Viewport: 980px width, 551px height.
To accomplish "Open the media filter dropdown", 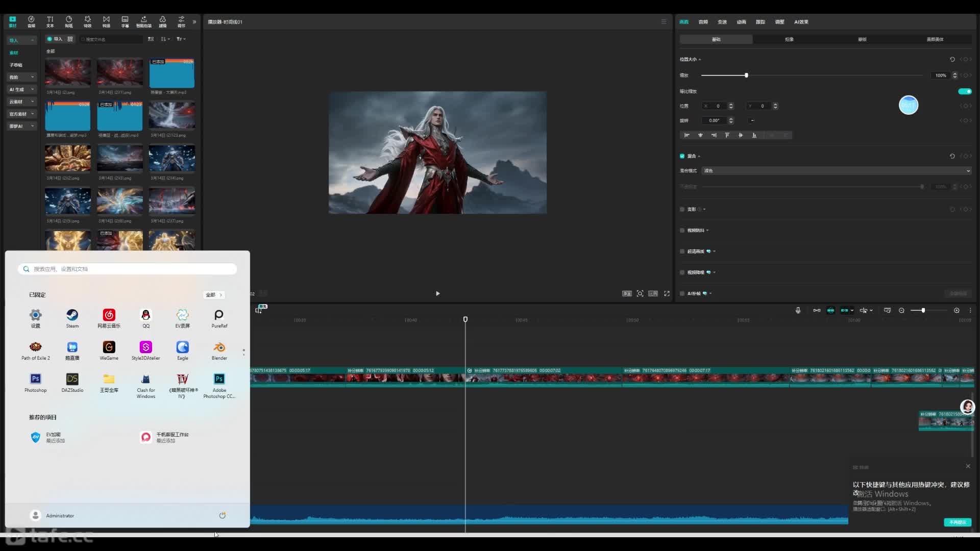I will pos(181,39).
